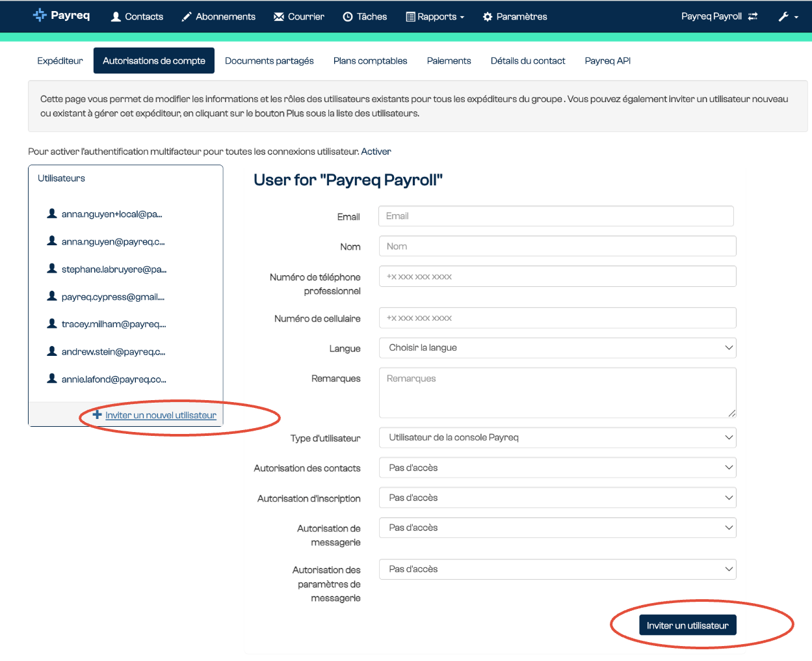Open the wrench tools menu
Viewport: 812px width, 661px height.
788,17
